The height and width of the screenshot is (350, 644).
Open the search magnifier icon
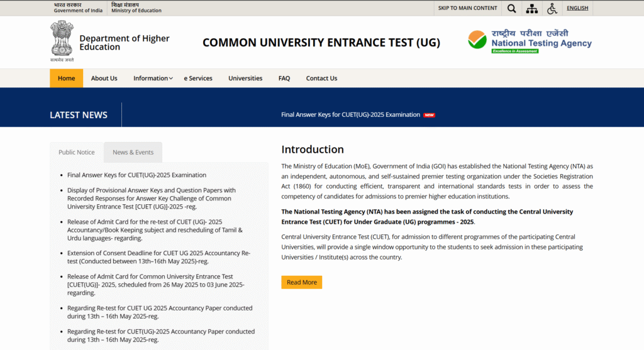click(x=511, y=8)
